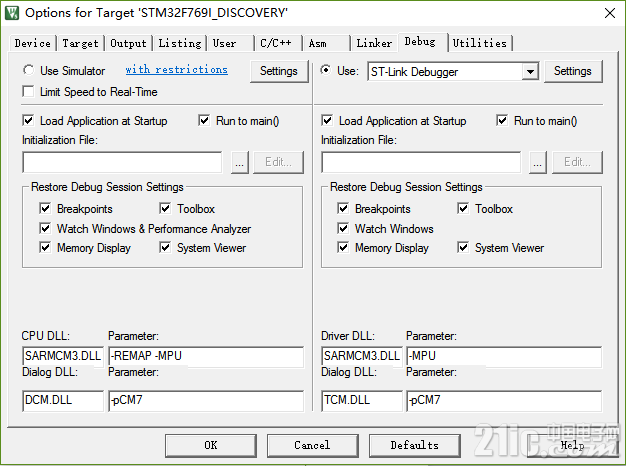Expand the ST-Link Debugger dropdown

(x=530, y=72)
